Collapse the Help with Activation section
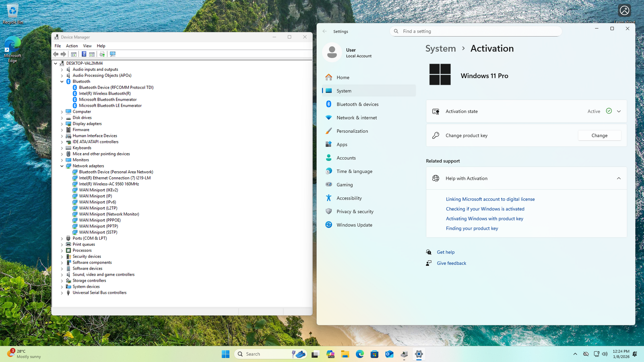 619,179
